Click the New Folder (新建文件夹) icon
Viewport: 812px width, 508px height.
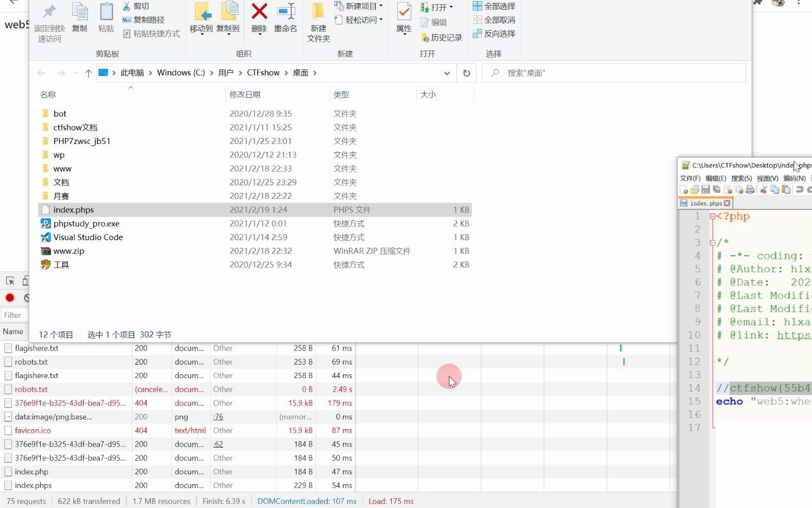tap(318, 11)
